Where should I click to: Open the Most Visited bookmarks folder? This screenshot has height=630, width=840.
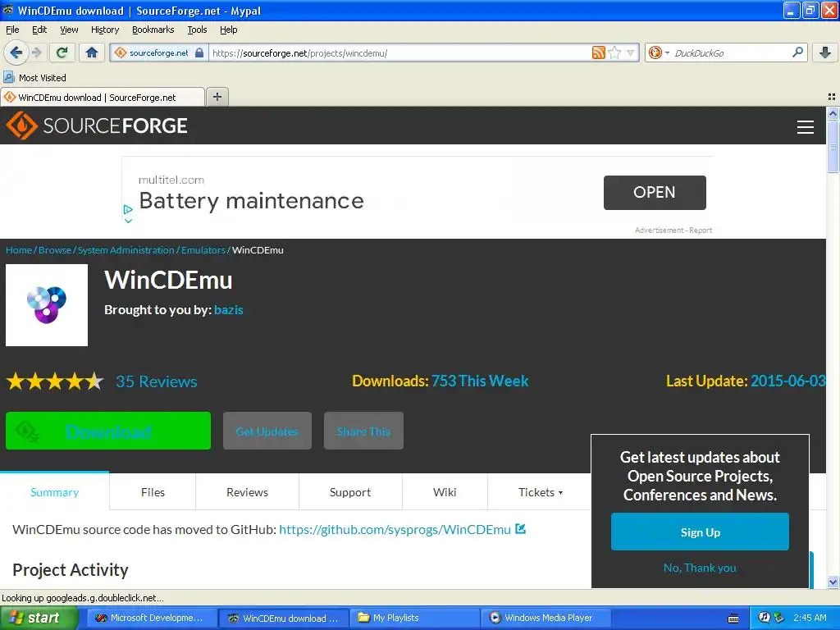pyautogui.click(x=34, y=78)
